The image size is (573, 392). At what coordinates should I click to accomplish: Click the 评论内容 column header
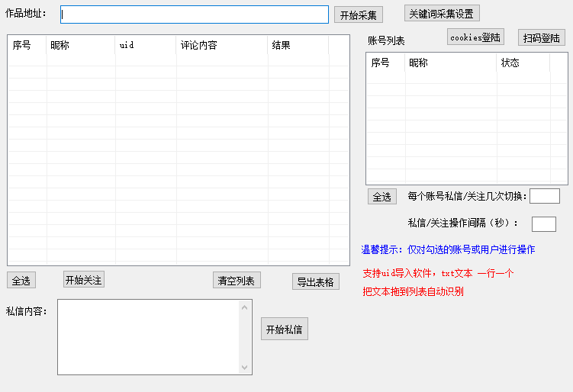[221, 46]
